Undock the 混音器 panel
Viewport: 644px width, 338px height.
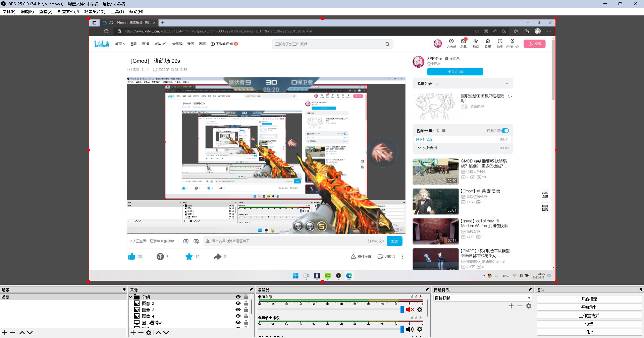click(x=428, y=290)
